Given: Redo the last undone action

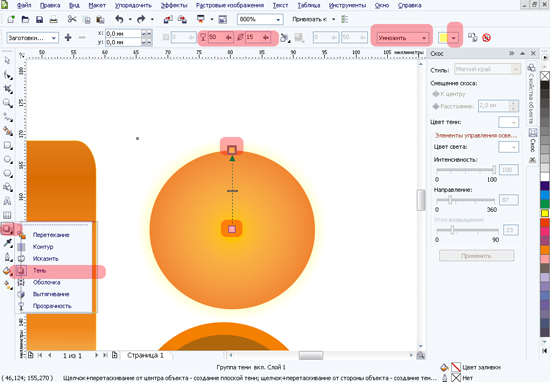Looking at the screenshot, I should point(141,19).
